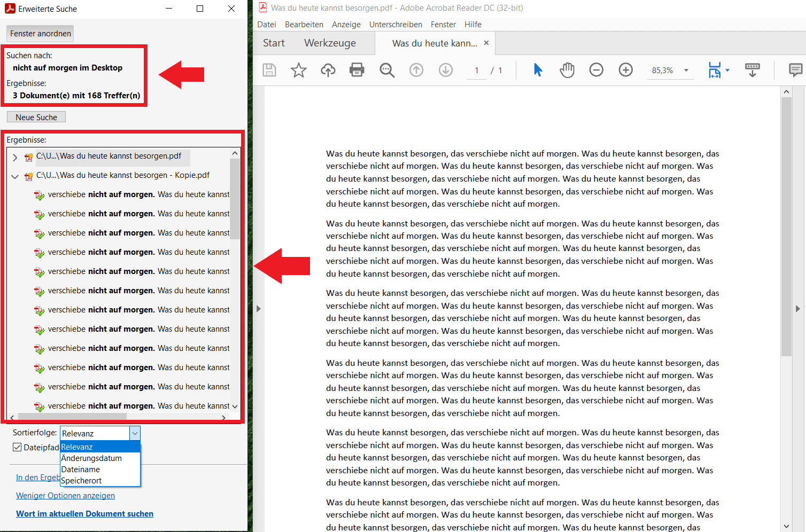Open the Unterschreiben menu
Screen dimensions: 806x532
396,25
